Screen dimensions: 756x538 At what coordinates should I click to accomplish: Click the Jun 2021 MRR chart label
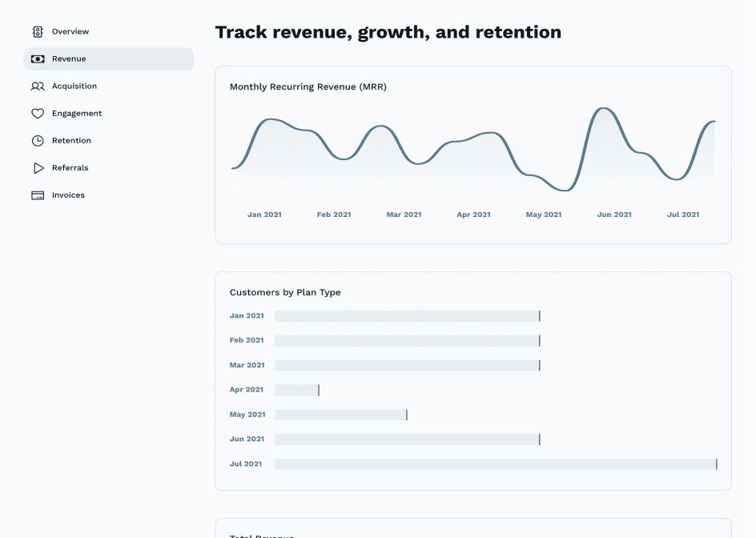coord(614,215)
